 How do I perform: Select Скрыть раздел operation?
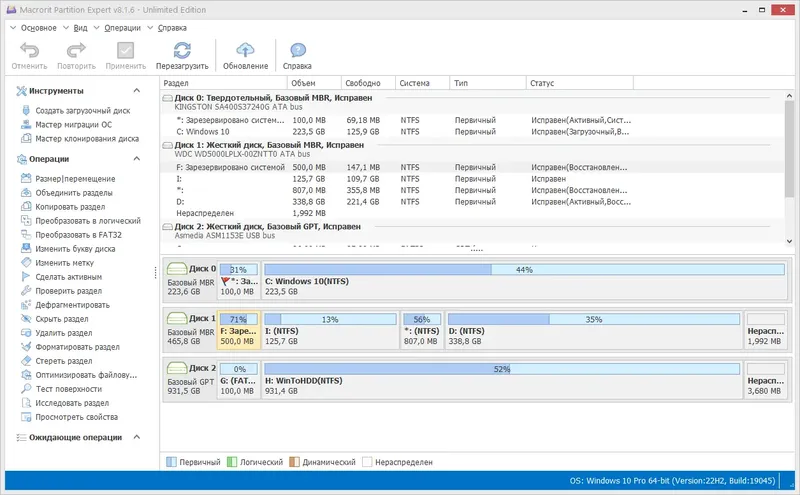[x=64, y=319]
